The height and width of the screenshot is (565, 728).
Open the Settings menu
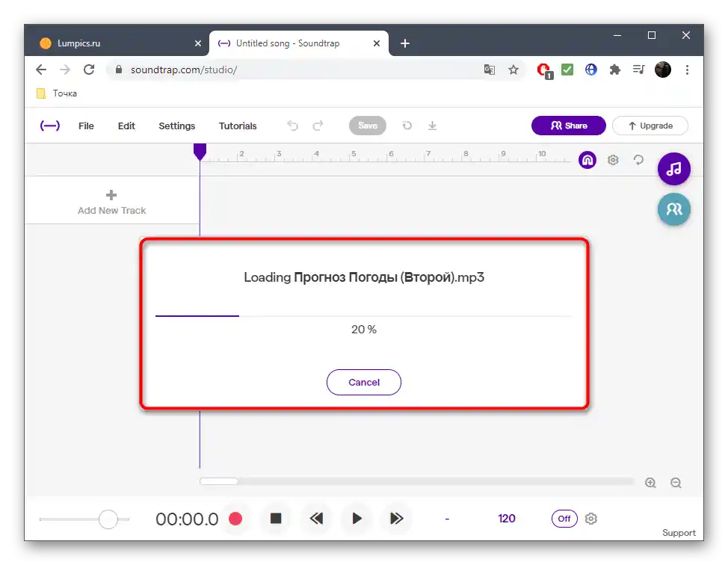click(x=177, y=126)
